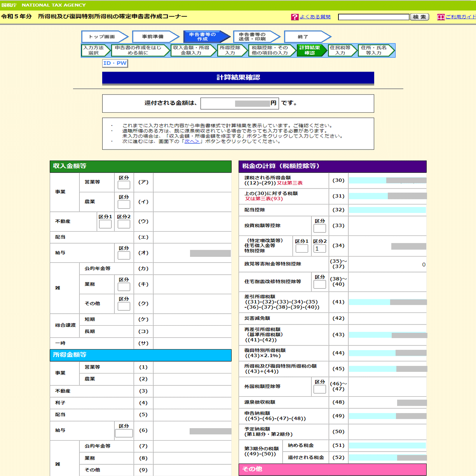The width and height of the screenshot is (476, 476).
Task: Click 区分 box for 投資税額等控除 (33)
Action: coord(320,228)
